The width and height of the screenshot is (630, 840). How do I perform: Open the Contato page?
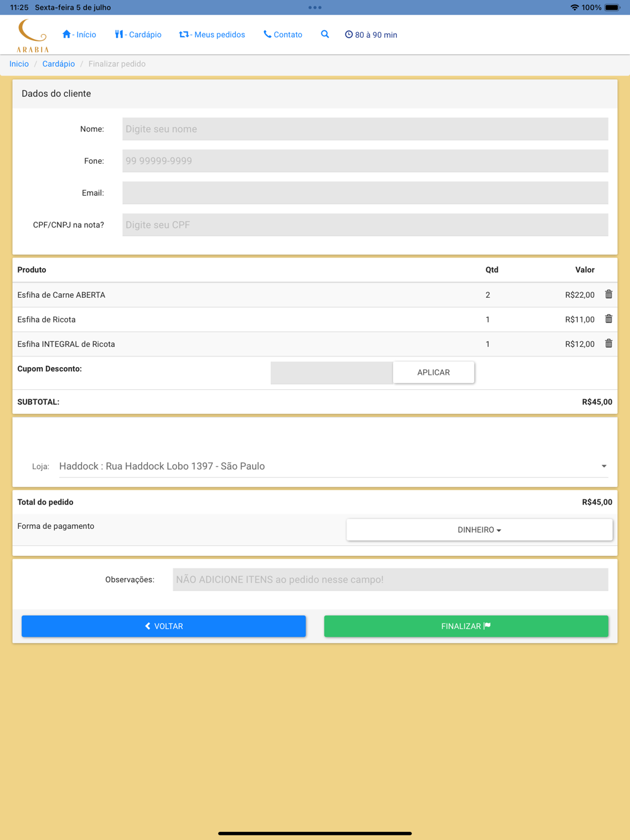pos(283,35)
